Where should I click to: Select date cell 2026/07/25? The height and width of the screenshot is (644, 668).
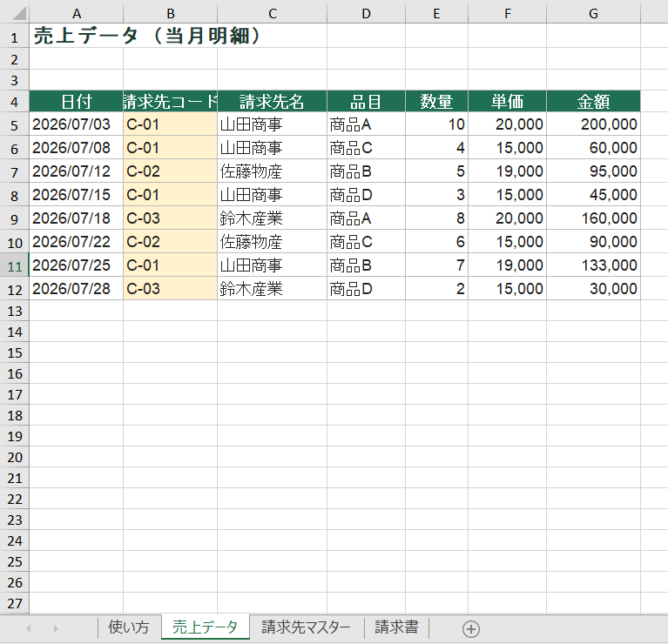(77, 265)
